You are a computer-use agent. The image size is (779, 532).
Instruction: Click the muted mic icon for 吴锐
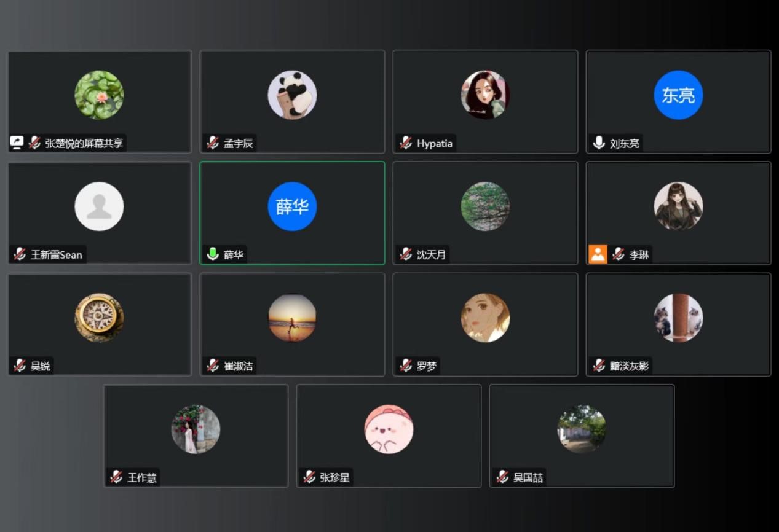[20, 366]
